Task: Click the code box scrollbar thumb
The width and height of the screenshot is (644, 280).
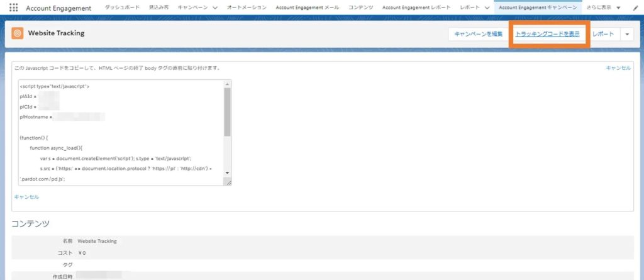Action: (x=228, y=112)
